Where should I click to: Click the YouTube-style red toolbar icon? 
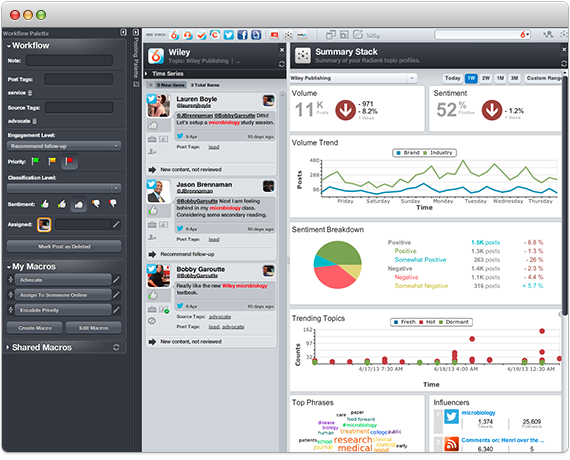274,35
